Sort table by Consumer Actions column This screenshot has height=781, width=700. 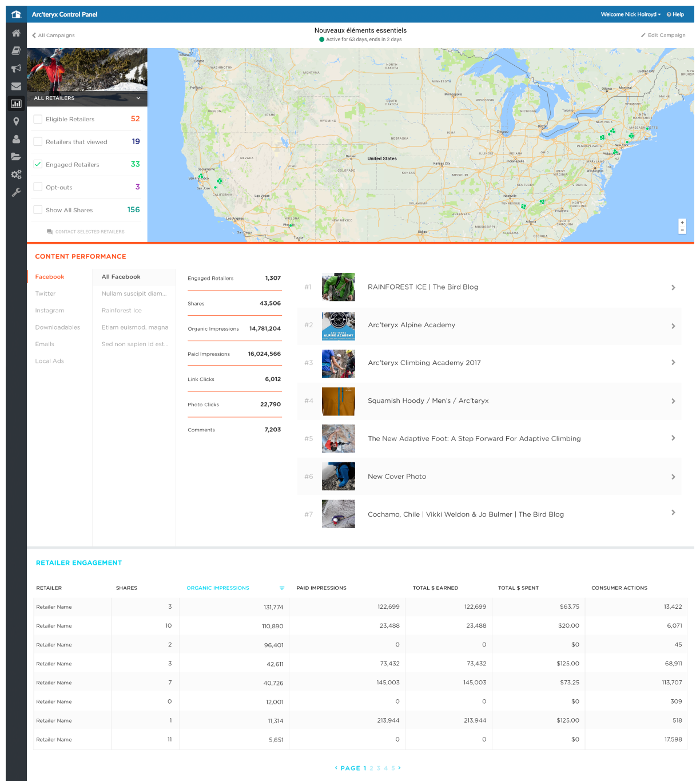point(619,588)
